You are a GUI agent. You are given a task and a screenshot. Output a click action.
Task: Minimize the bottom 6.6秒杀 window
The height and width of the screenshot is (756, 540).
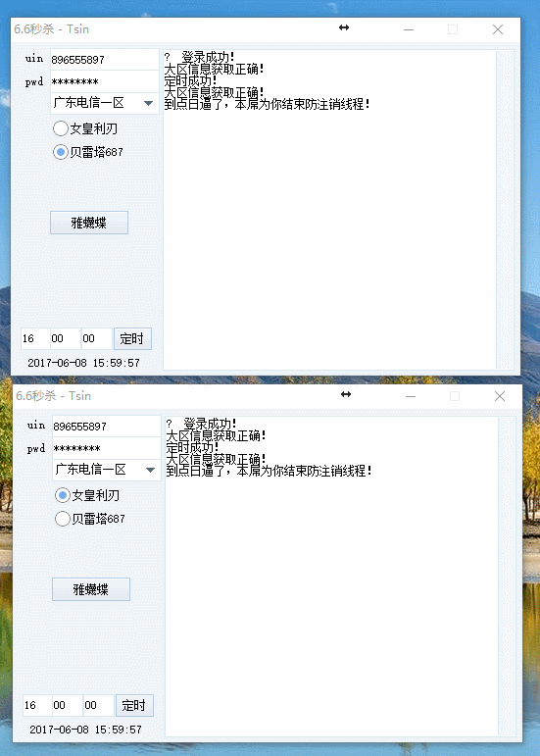click(x=411, y=396)
